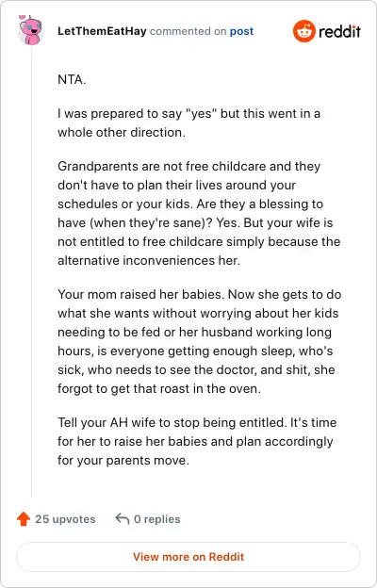The image size is (377, 588).
Task: Click the line "forgot to get that roast"
Action: pyautogui.click(x=159, y=388)
